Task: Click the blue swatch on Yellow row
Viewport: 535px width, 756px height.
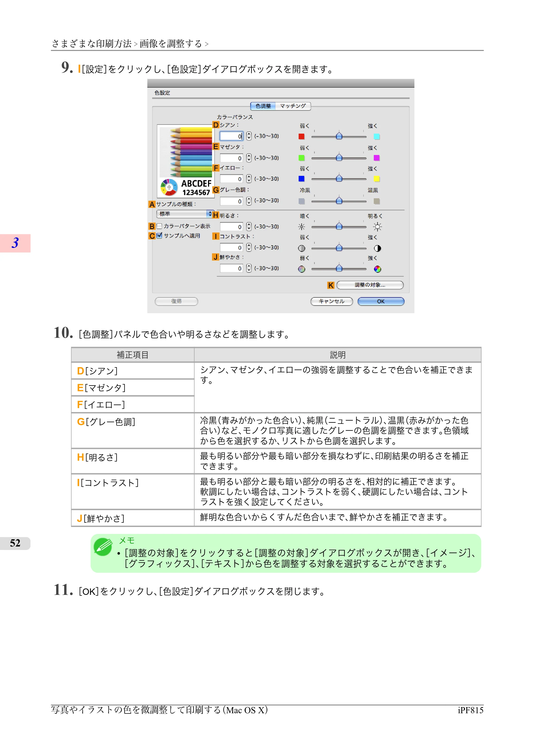Action: [301, 179]
